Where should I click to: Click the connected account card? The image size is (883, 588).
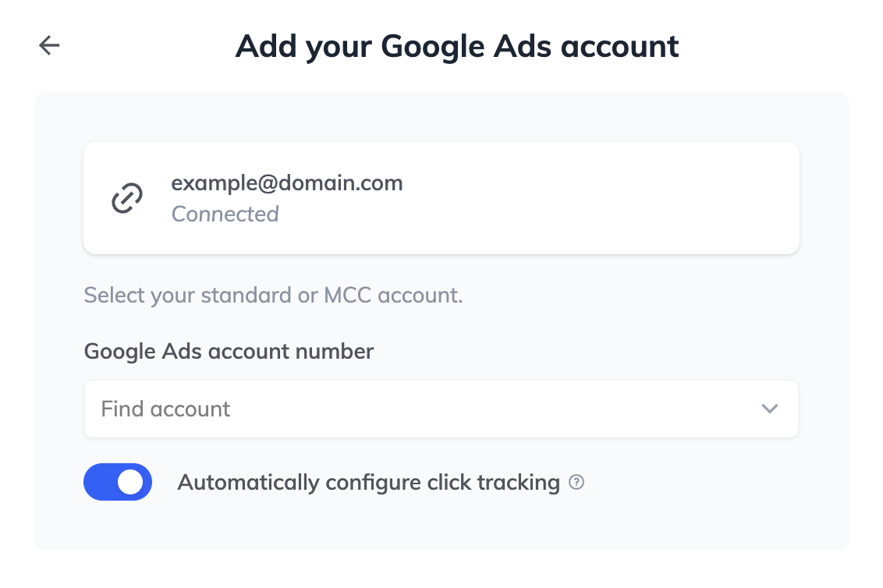(x=441, y=198)
